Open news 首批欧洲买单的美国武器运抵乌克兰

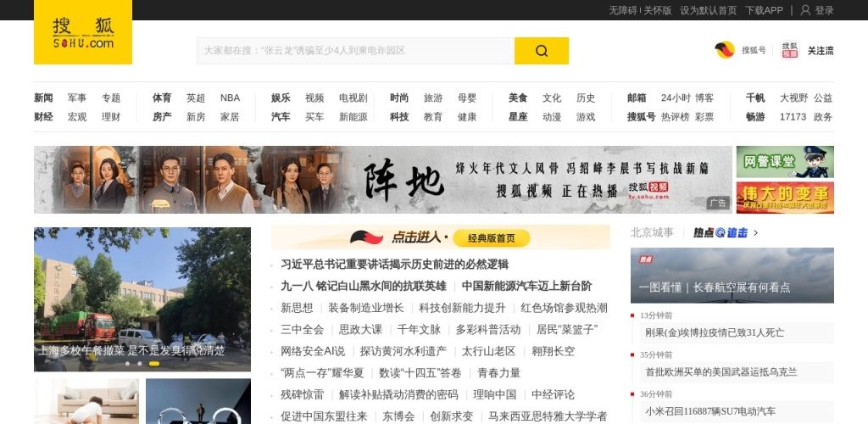[x=721, y=372]
